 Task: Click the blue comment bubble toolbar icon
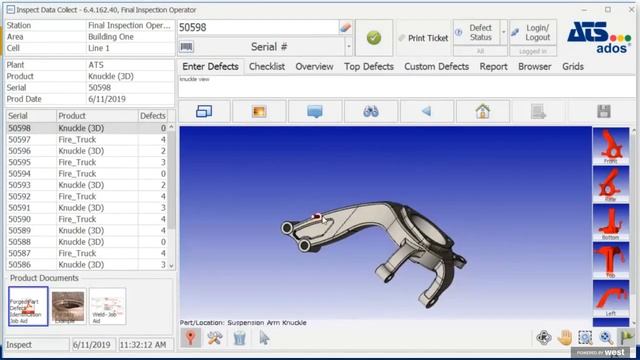click(315, 111)
